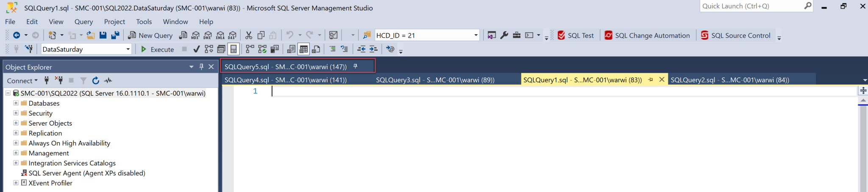Expand the Replication node

pyautogui.click(x=16, y=133)
